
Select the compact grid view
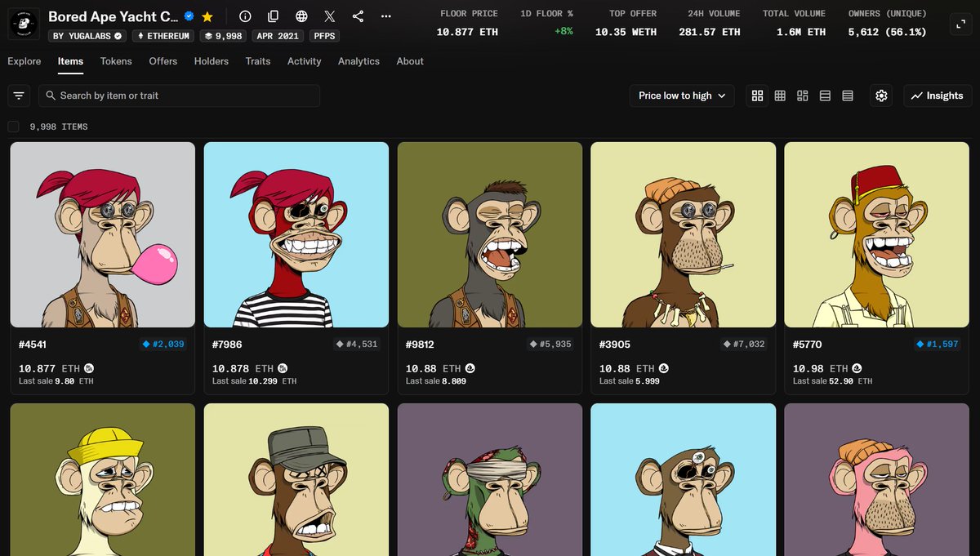pyautogui.click(x=780, y=96)
